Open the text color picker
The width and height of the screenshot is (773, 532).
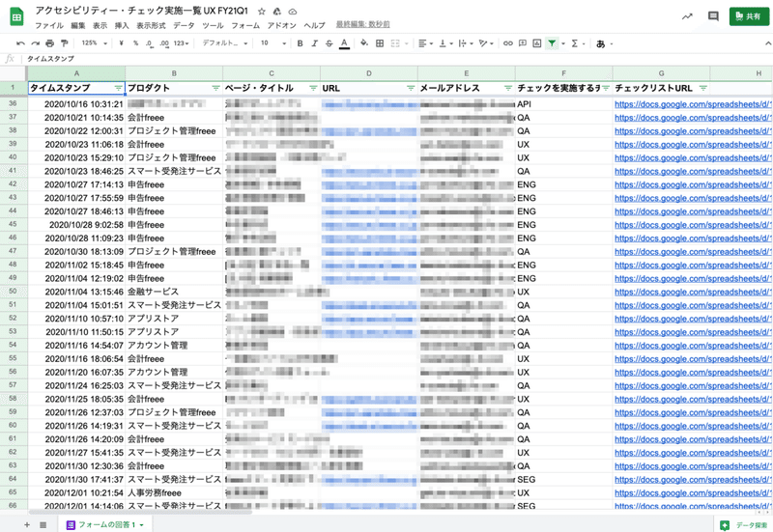(x=344, y=43)
